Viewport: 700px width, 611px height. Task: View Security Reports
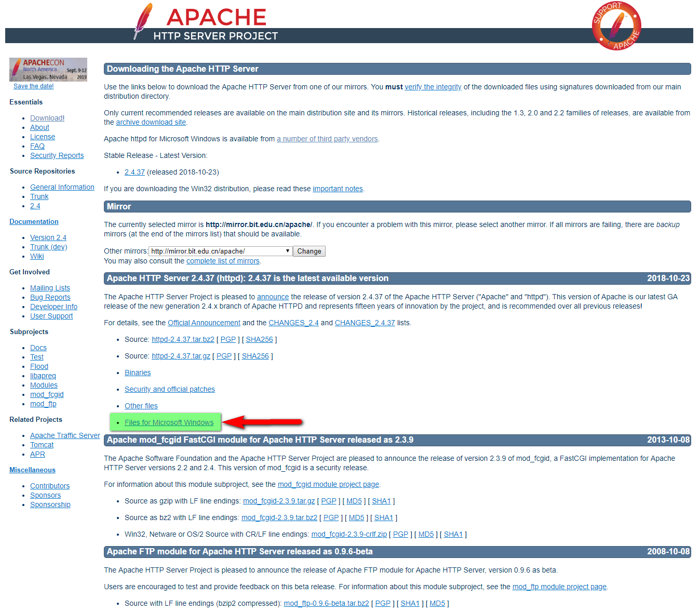[57, 155]
